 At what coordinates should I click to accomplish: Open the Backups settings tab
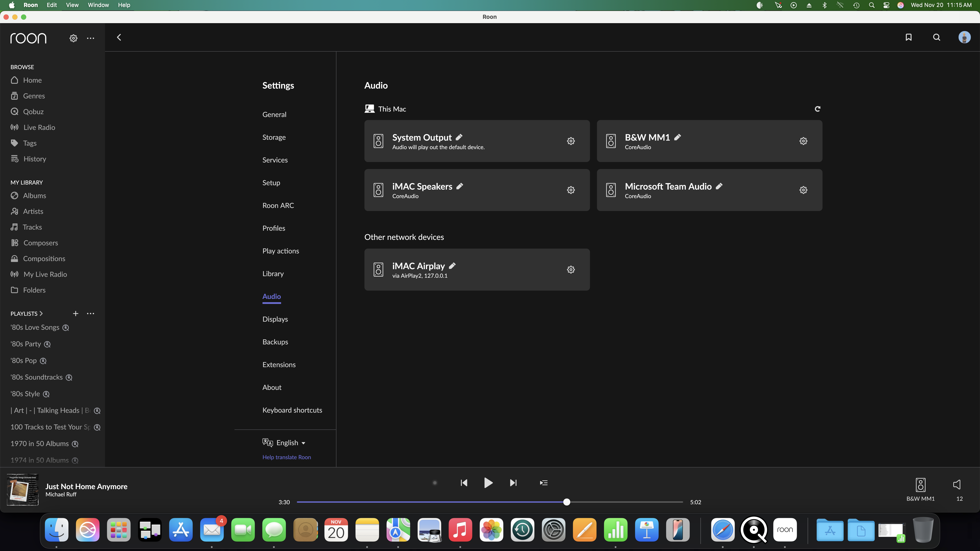pyautogui.click(x=275, y=342)
